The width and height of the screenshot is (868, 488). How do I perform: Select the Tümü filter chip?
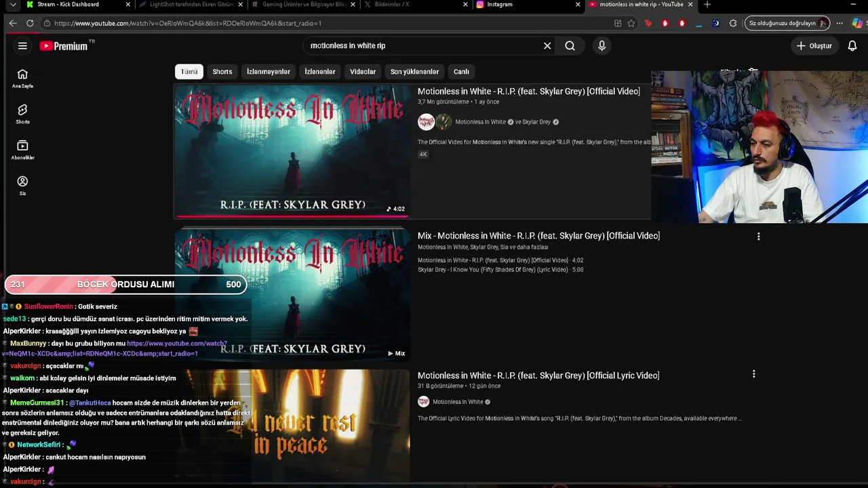tap(189, 72)
